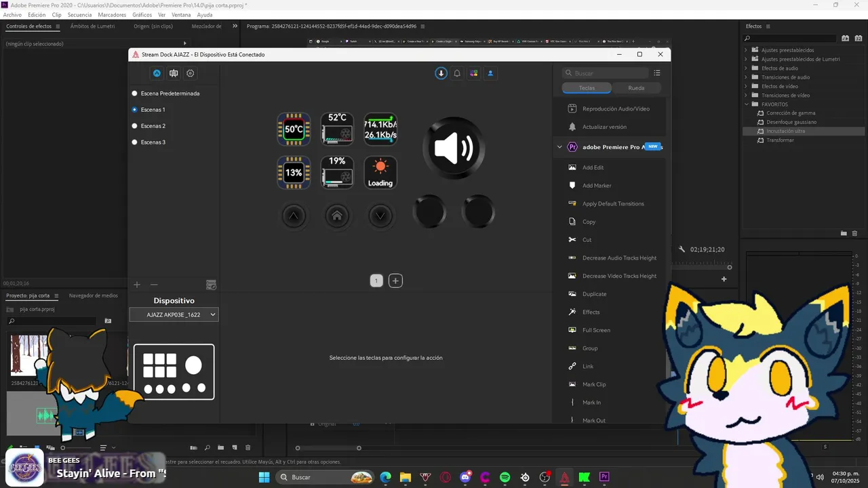Open the Edición menu
This screenshot has width=868, height=488.
pos(37,14)
